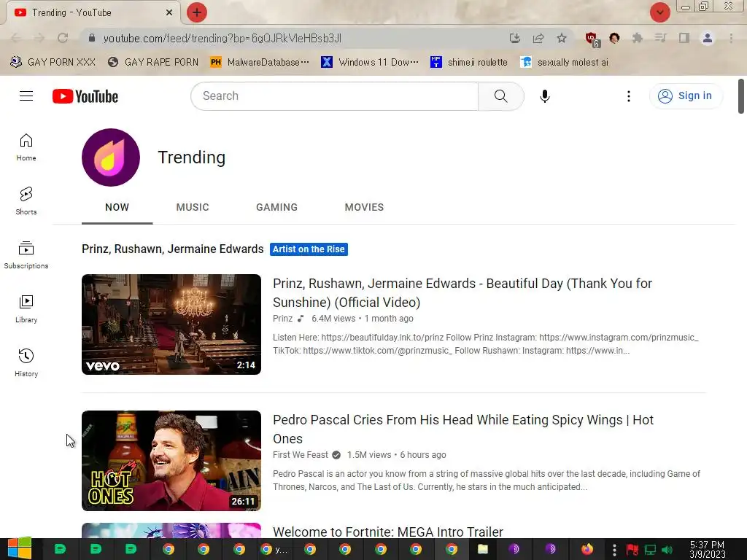Image resolution: width=747 pixels, height=560 pixels.
Task: Click the Artist on the Rise badge
Action: tap(309, 249)
